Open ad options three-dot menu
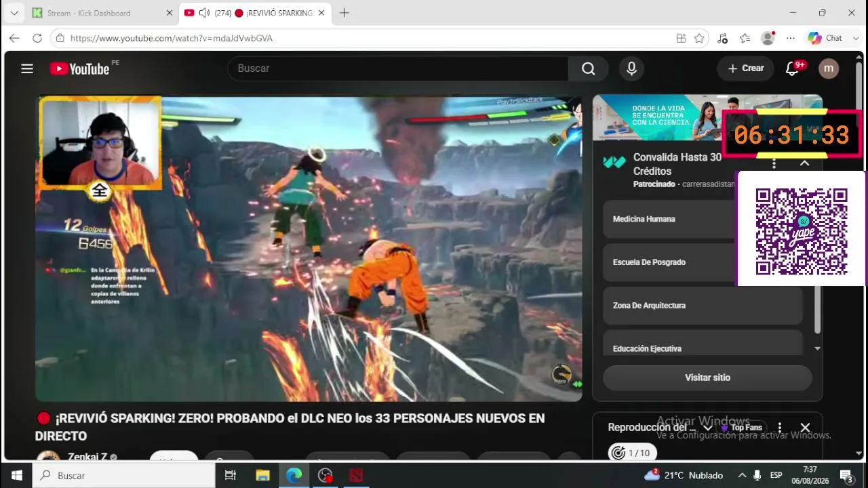This screenshot has width=868, height=488. pos(774,163)
